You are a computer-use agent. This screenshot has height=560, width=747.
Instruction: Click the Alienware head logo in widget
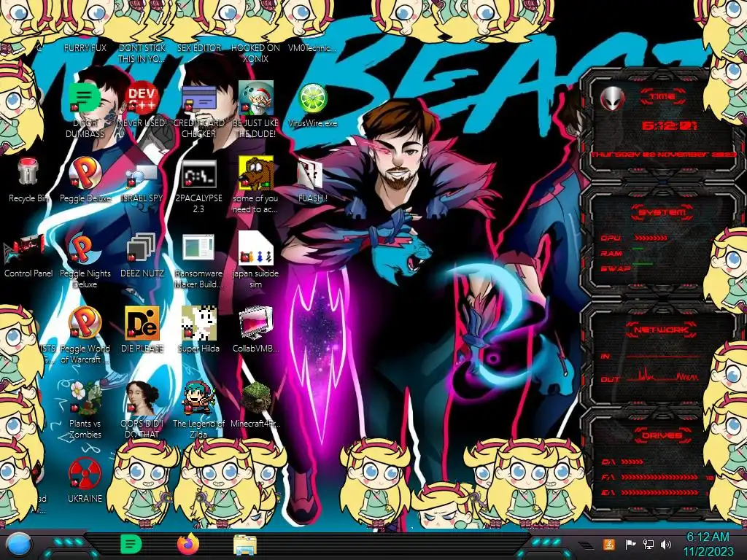pos(612,99)
